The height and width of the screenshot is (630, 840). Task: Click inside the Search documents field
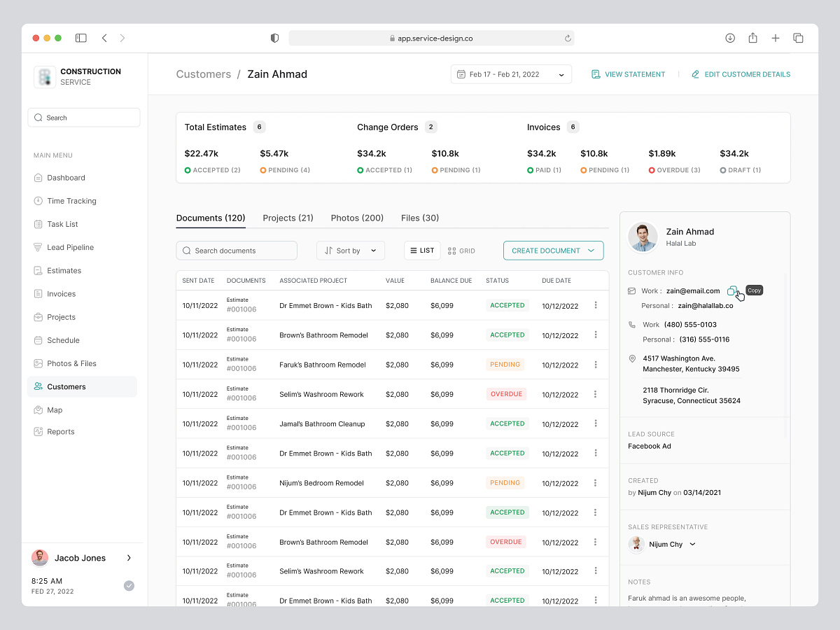pyautogui.click(x=236, y=250)
